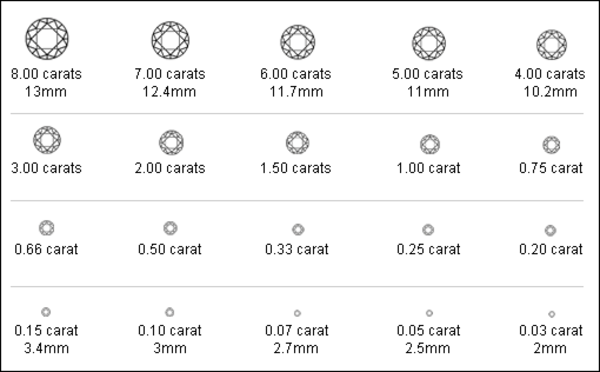Screen dimensions: 600x372
Task: Select the 0.50 carat diamond icon
Action: pos(170,228)
